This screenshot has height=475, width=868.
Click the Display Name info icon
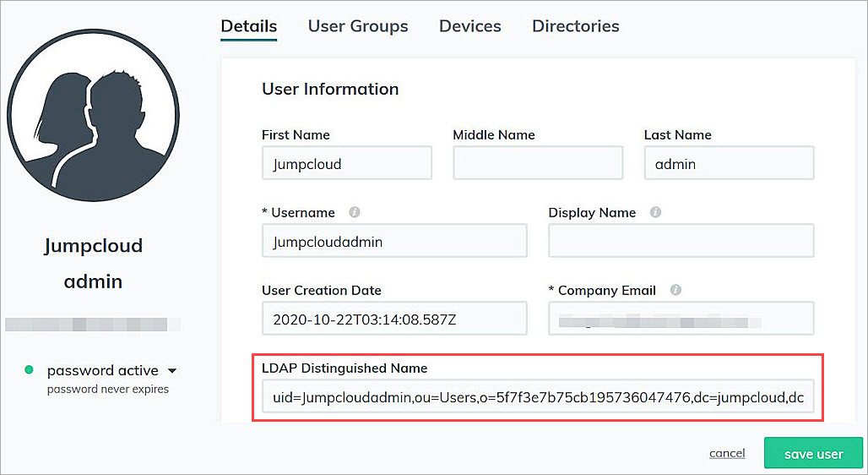[x=655, y=212]
